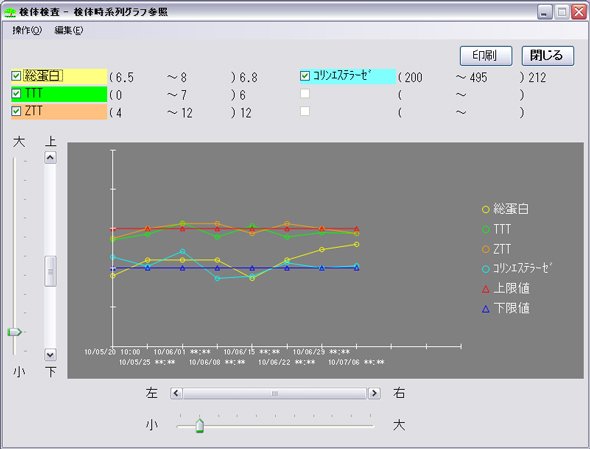Enable the first empty checkbox below コリンエステラーゼ

(305, 93)
